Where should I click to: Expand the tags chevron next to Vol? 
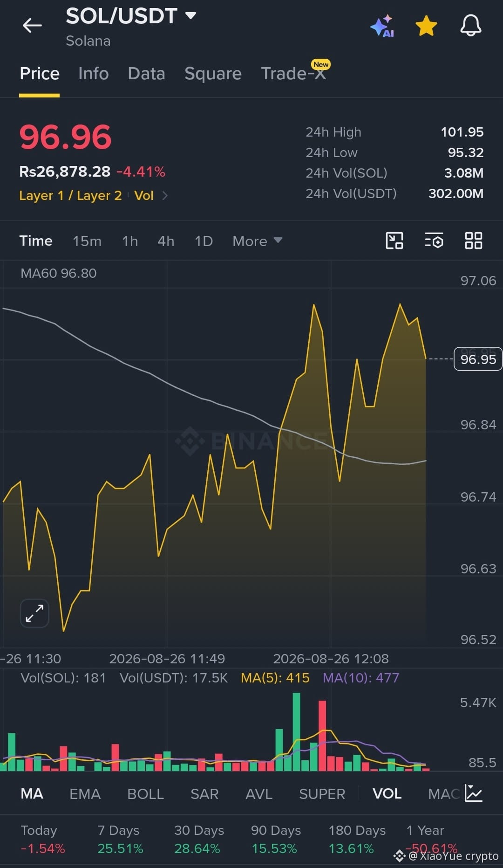point(164,196)
